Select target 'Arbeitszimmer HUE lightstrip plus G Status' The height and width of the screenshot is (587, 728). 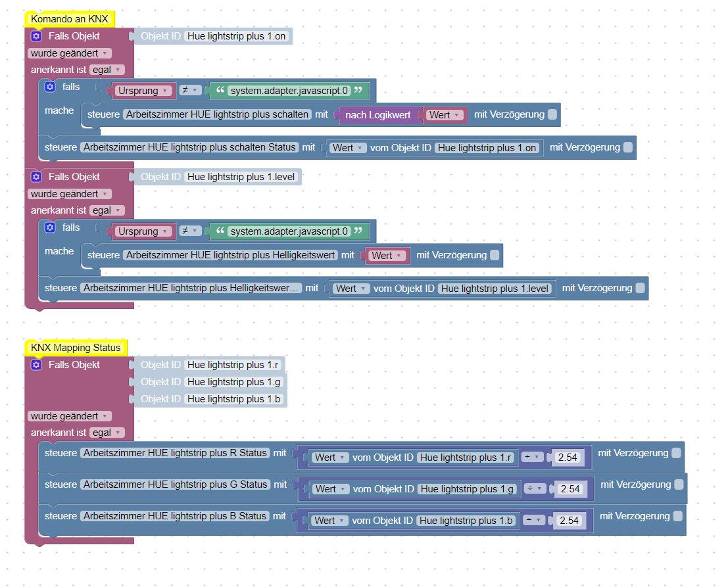(176, 484)
